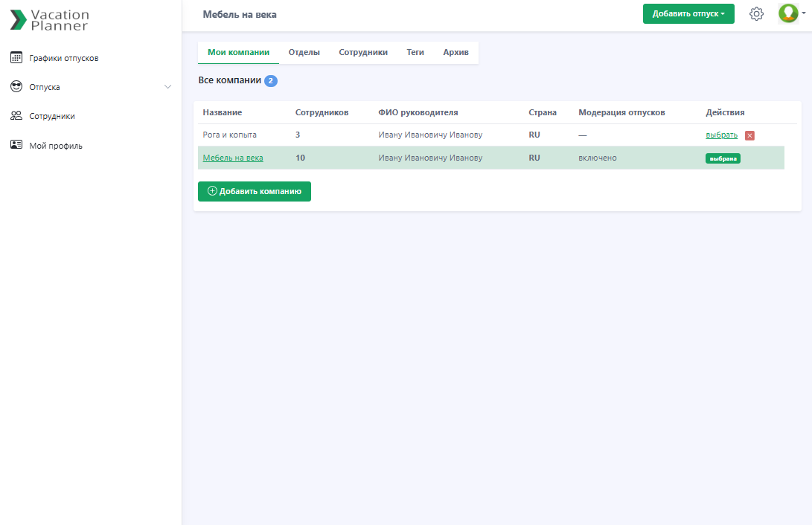Delete Рога и копыта with red X

[749, 135]
